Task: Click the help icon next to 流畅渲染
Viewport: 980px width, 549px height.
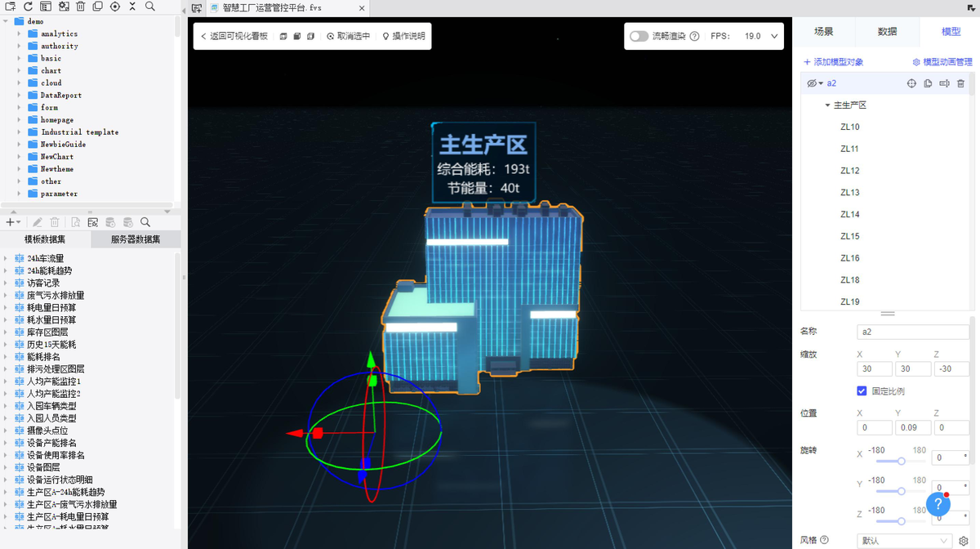Action: pyautogui.click(x=694, y=36)
